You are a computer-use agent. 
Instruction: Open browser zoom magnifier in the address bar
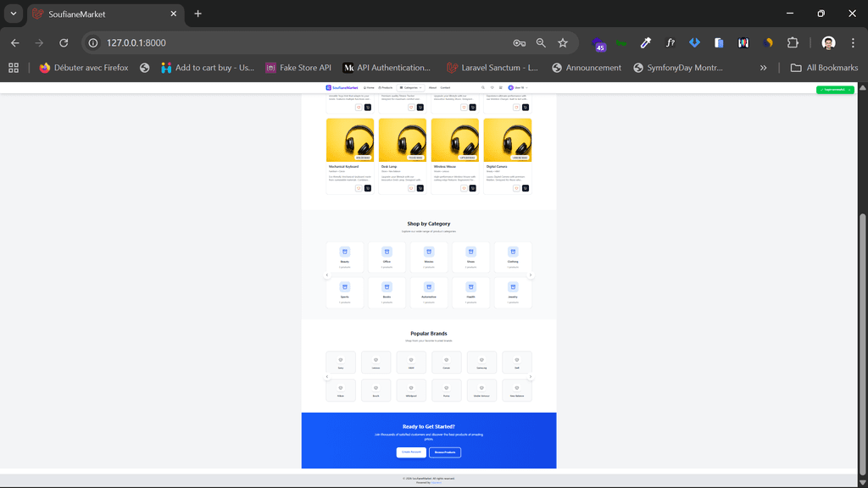pyautogui.click(x=541, y=42)
